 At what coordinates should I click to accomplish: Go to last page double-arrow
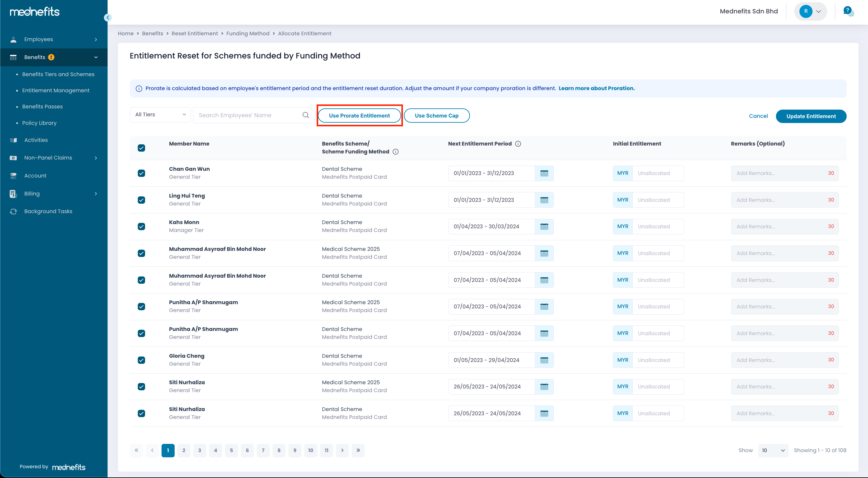tap(358, 450)
